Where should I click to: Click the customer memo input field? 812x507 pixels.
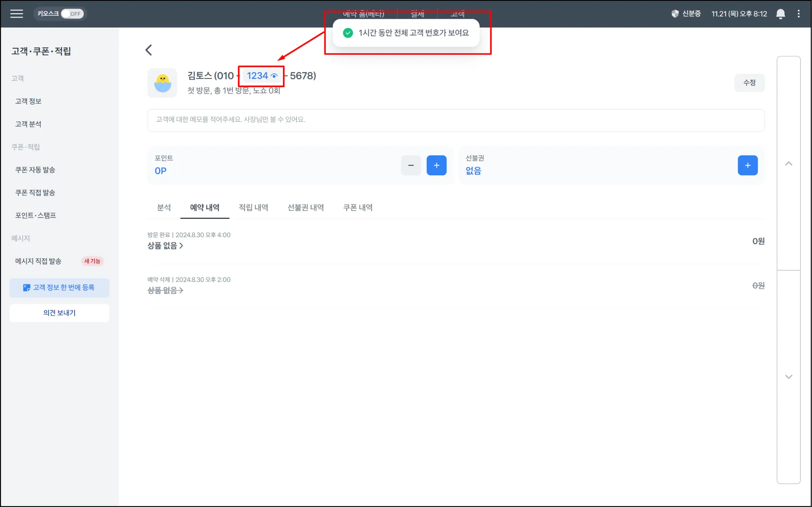456,120
